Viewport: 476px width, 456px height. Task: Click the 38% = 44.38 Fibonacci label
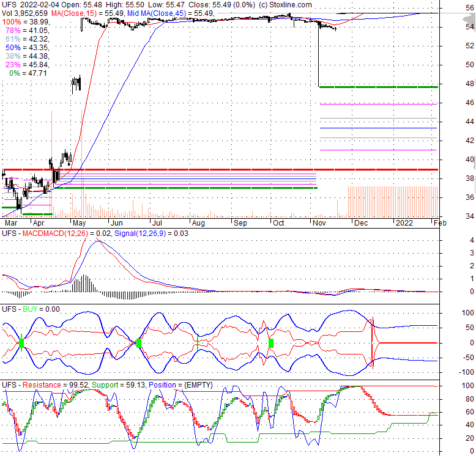tap(28, 56)
